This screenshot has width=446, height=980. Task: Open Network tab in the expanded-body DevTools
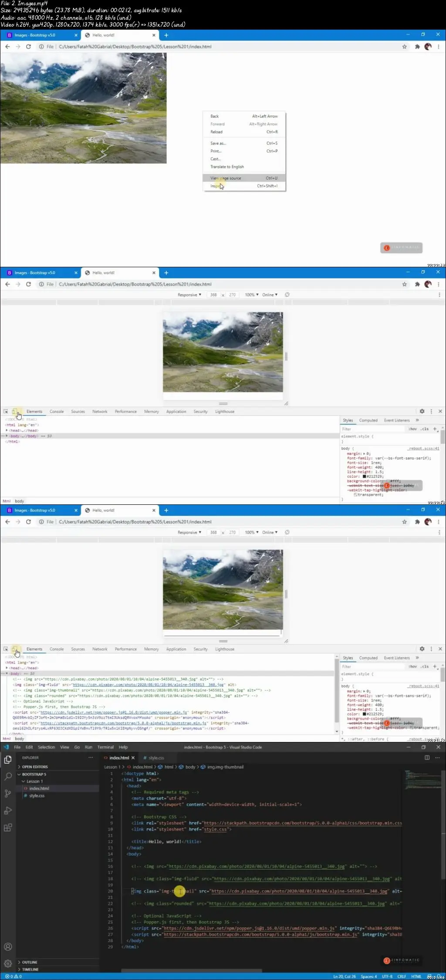(x=100, y=649)
